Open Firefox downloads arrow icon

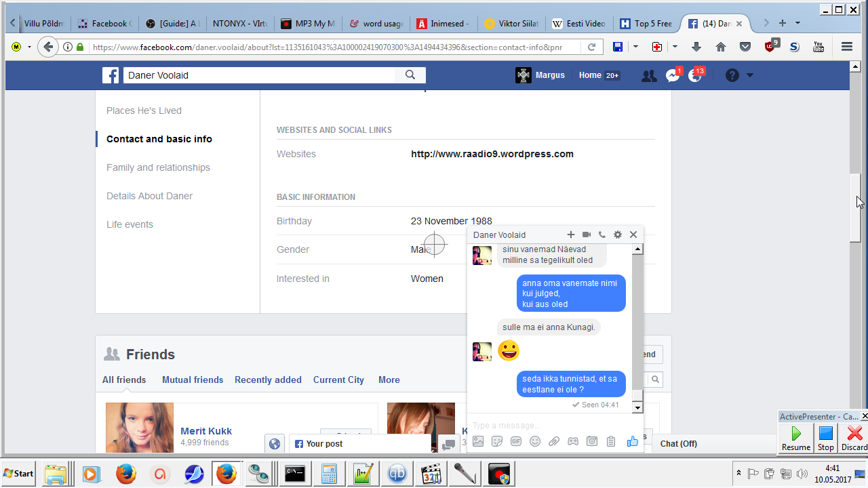pos(696,47)
